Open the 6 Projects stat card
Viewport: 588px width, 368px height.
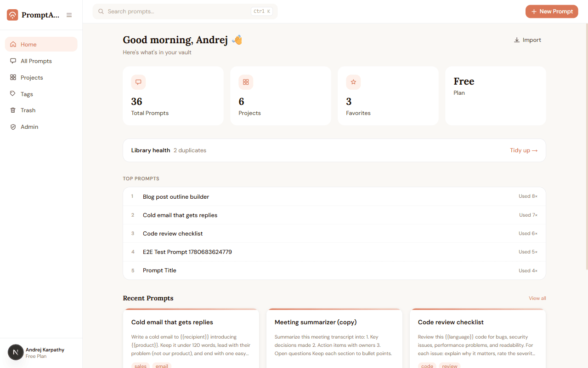click(281, 96)
